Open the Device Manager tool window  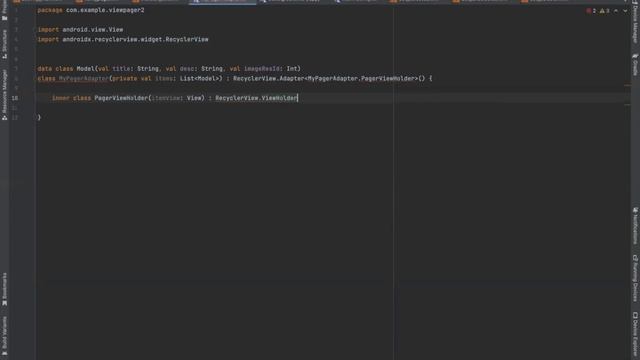point(635,22)
